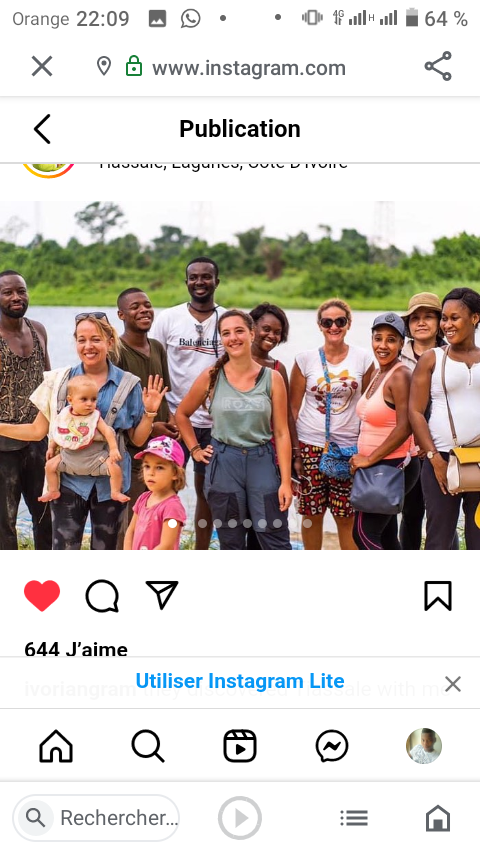The image size is (480, 854).
Task: Save post with bookmark icon
Action: [x=438, y=596]
